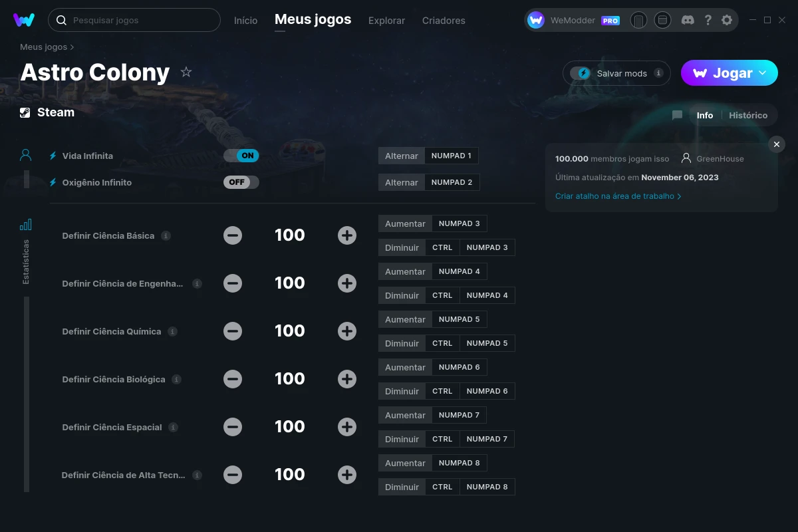Click the phone remote icon in header
Viewport: 798px width, 532px height.
coord(638,20)
